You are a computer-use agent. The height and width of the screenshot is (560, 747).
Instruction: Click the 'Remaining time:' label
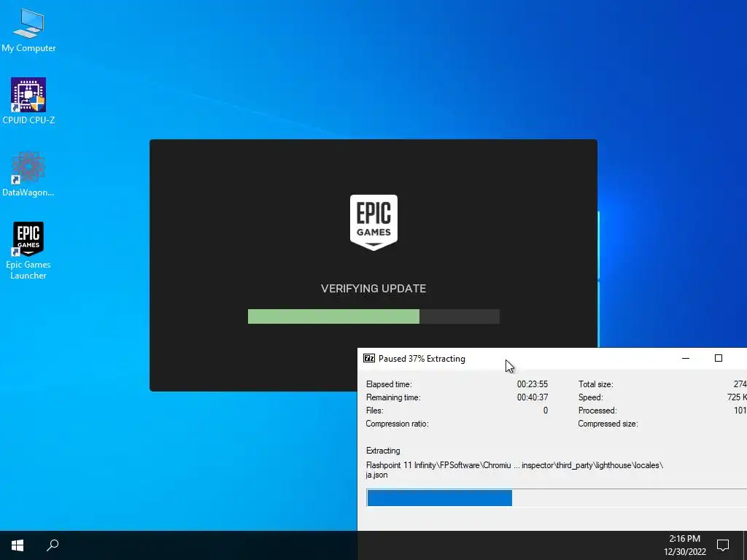[393, 397]
